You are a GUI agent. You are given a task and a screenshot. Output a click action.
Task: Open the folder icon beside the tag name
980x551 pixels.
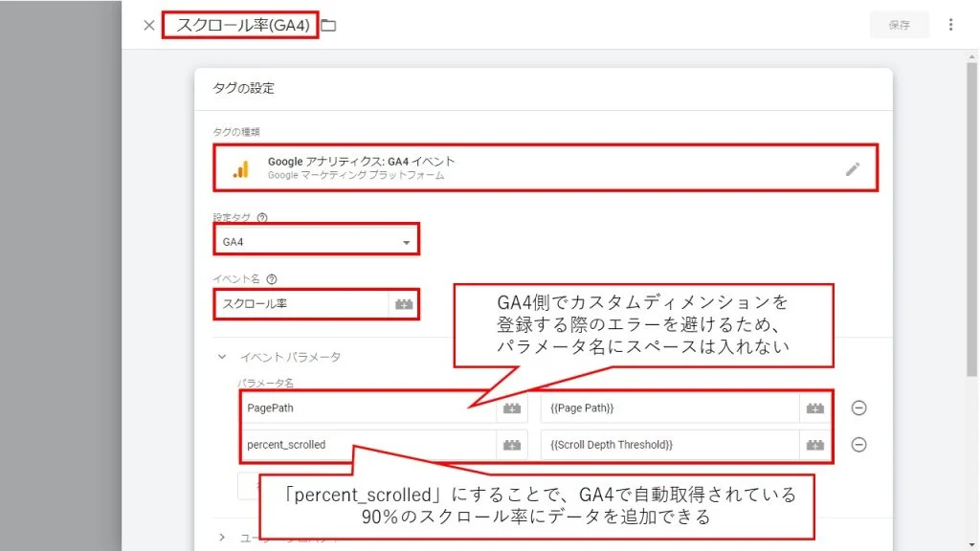329,26
